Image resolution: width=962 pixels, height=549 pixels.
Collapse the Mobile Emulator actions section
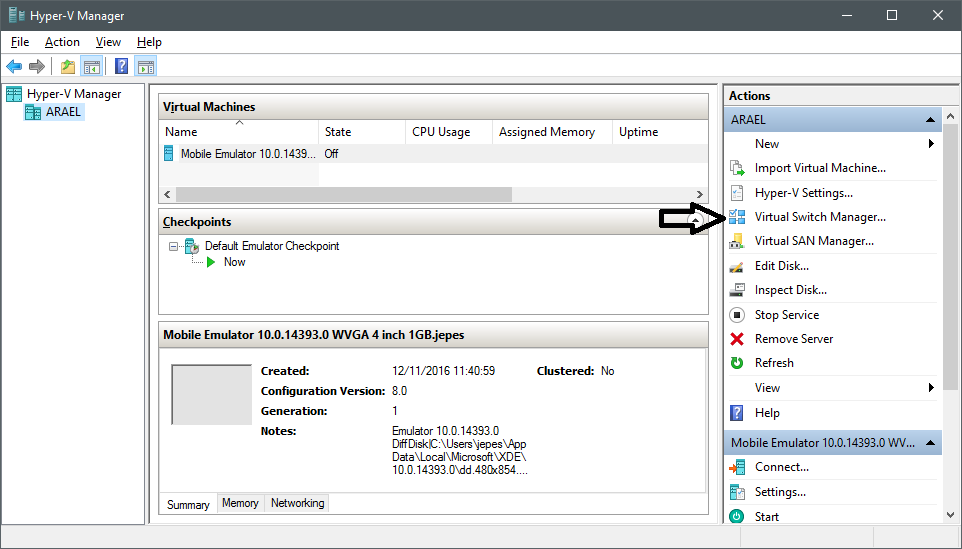tap(930, 443)
